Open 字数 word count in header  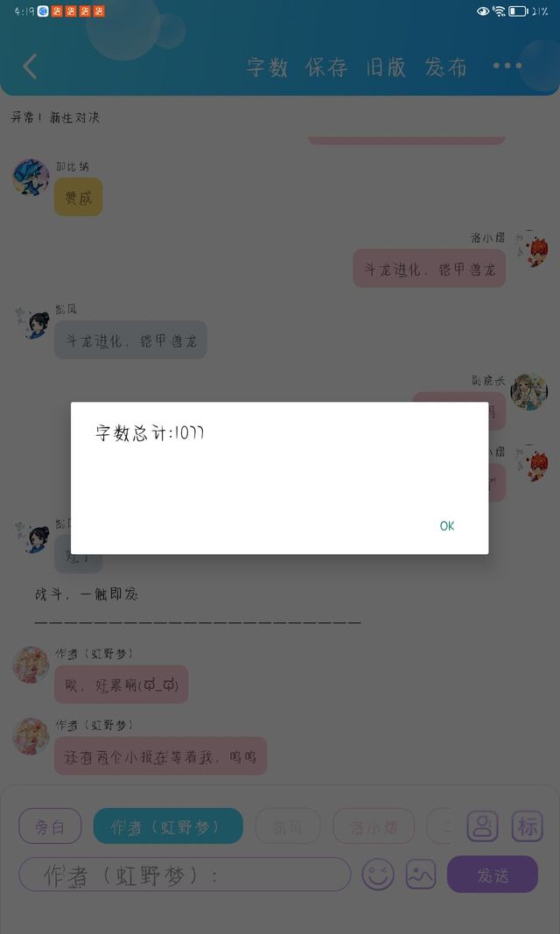coord(267,67)
